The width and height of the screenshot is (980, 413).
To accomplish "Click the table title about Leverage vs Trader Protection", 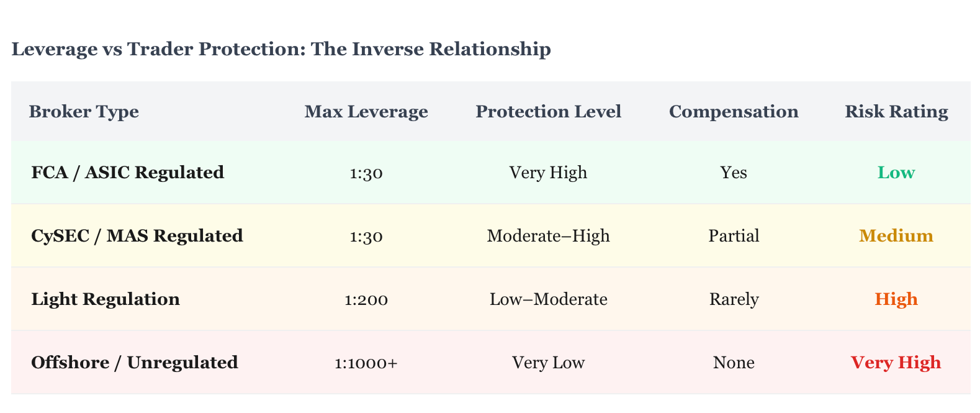I will pyautogui.click(x=281, y=49).
